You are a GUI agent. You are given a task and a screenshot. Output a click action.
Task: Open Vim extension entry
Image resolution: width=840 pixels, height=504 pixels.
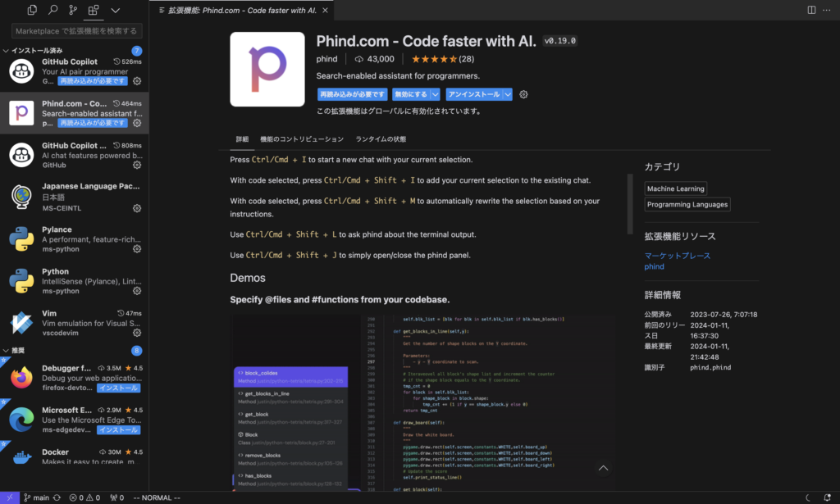(x=75, y=323)
